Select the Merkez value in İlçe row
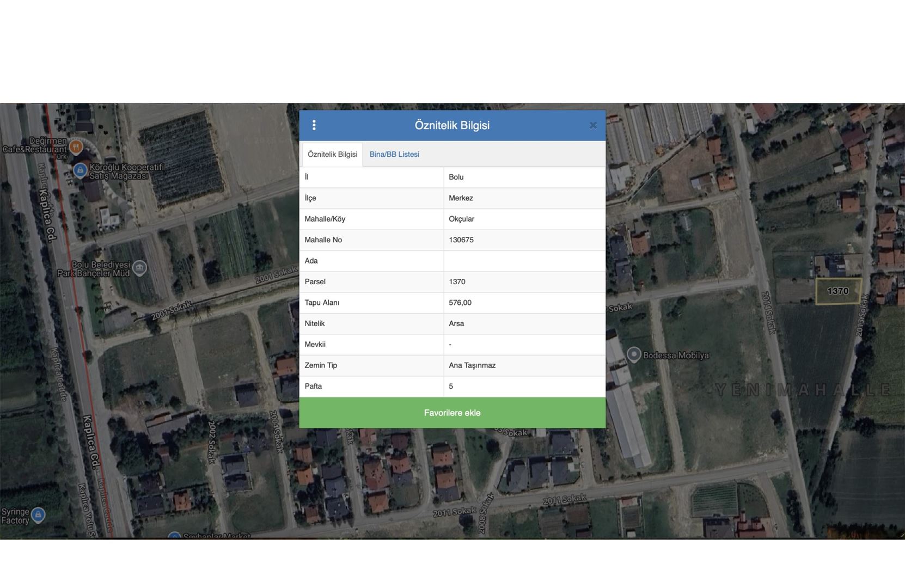 (x=461, y=198)
